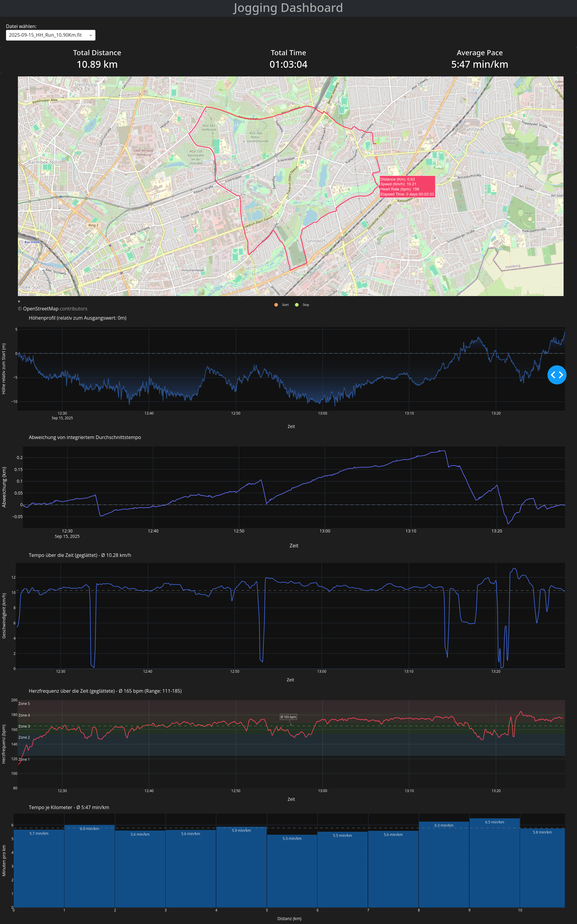577x924 pixels.
Task: Select the 2025-09-15_HH_Run_10.90Km.fit file field
Action: tap(46, 35)
